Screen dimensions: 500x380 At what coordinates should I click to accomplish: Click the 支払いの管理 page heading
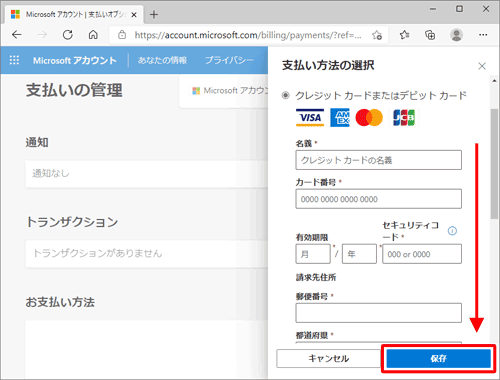(x=74, y=90)
